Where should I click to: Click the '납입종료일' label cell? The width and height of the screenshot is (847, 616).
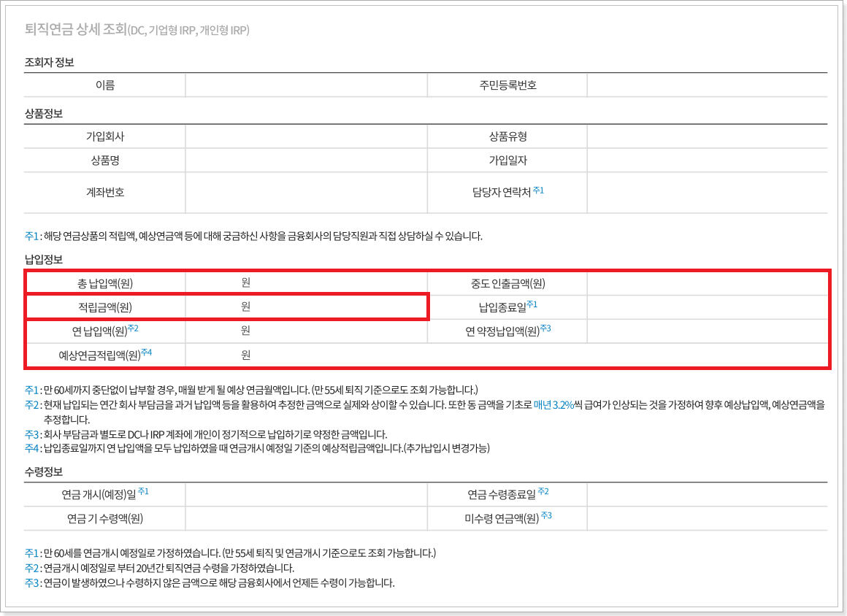pos(507,307)
